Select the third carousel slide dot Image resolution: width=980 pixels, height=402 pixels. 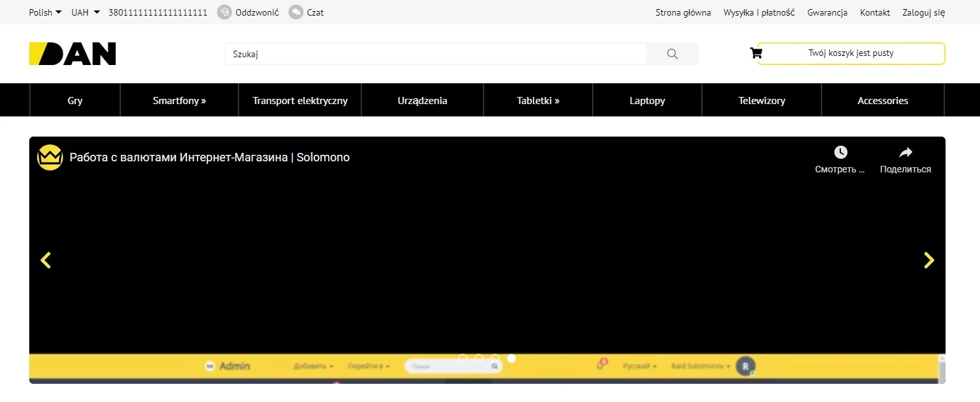click(495, 358)
